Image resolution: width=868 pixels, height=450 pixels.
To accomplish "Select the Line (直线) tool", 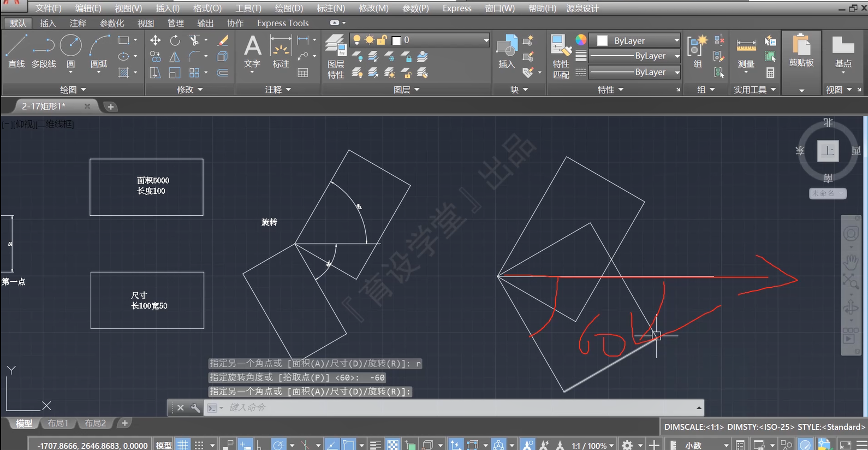I will tap(16, 51).
